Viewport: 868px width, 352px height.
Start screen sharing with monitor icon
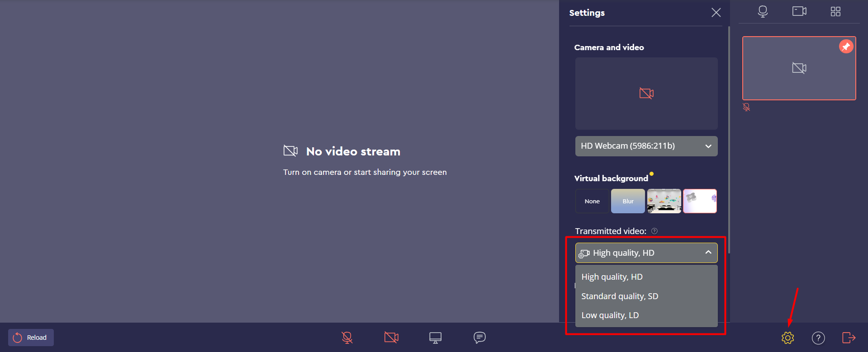pos(435,338)
